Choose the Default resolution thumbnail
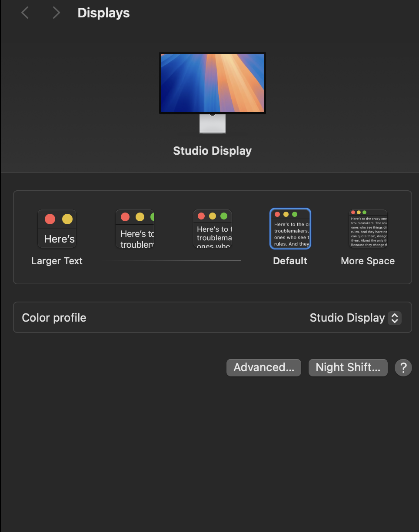The width and height of the screenshot is (419, 532). 290,229
